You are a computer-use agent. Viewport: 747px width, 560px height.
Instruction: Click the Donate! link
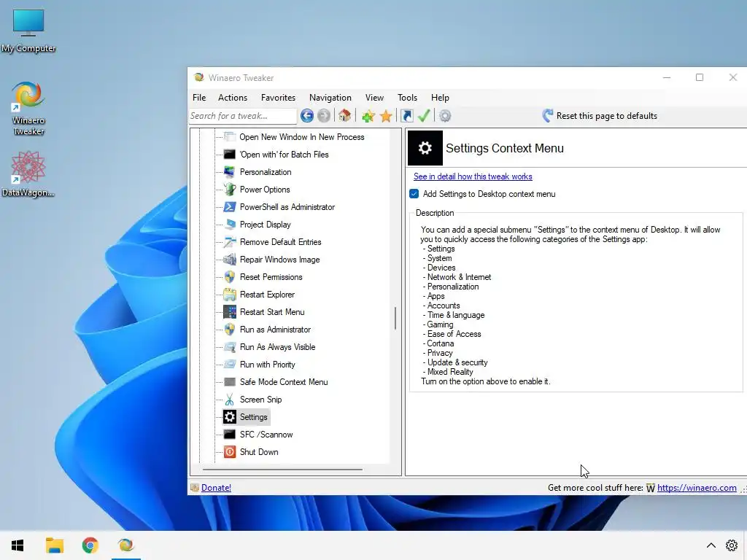(x=216, y=488)
